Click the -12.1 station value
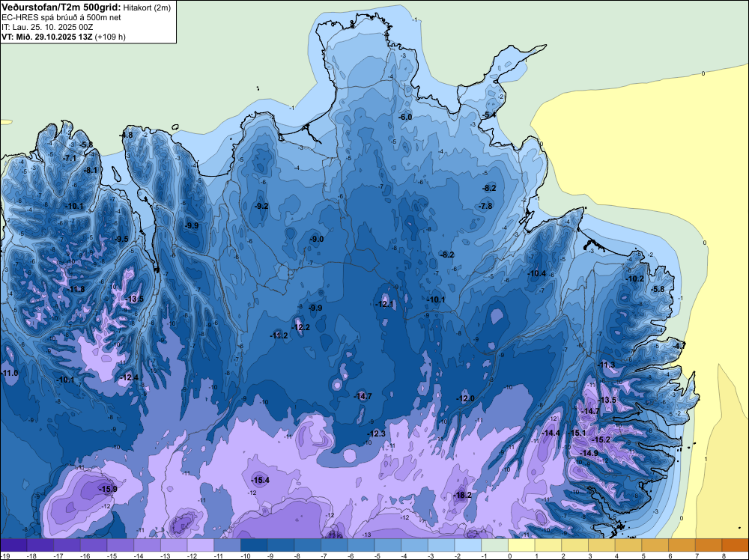The width and height of the screenshot is (749, 560). (384, 304)
